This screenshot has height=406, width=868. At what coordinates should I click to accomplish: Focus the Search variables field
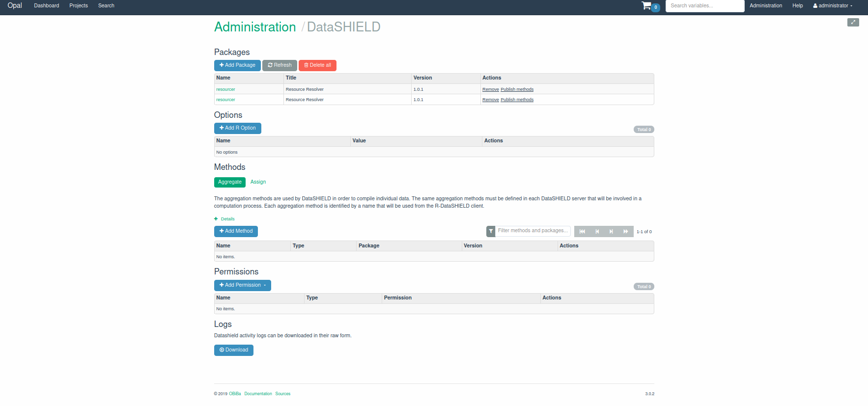pyautogui.click(x=705, y=6)
